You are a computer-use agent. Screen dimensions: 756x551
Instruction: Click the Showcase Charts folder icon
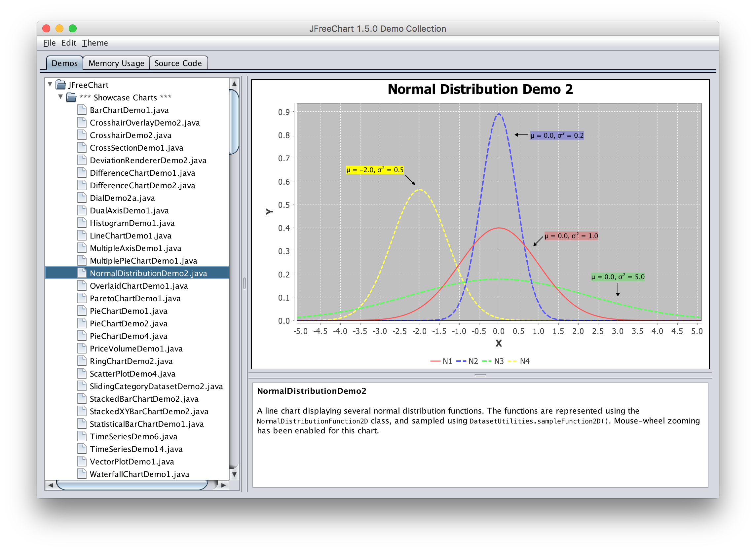(71, 97)
